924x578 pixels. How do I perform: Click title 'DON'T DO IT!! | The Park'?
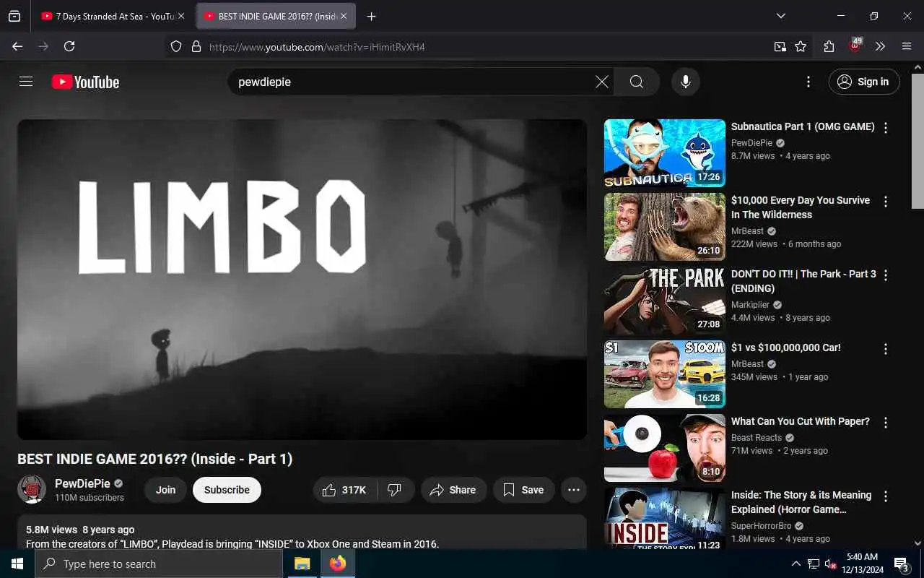(x=803, y=281)
